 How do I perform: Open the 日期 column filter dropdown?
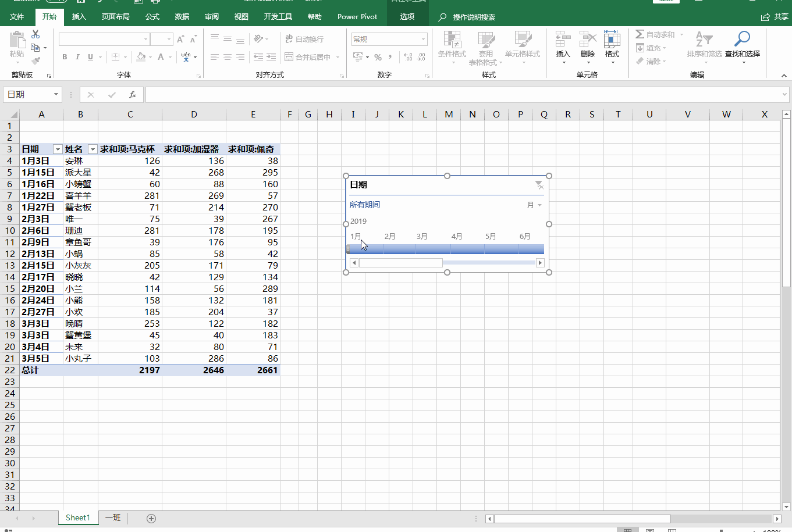tap(57, 149)
